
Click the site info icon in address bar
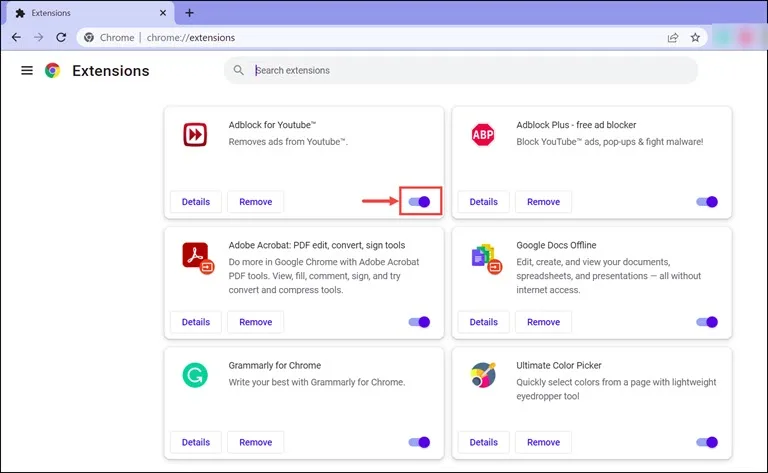[89, 37]
